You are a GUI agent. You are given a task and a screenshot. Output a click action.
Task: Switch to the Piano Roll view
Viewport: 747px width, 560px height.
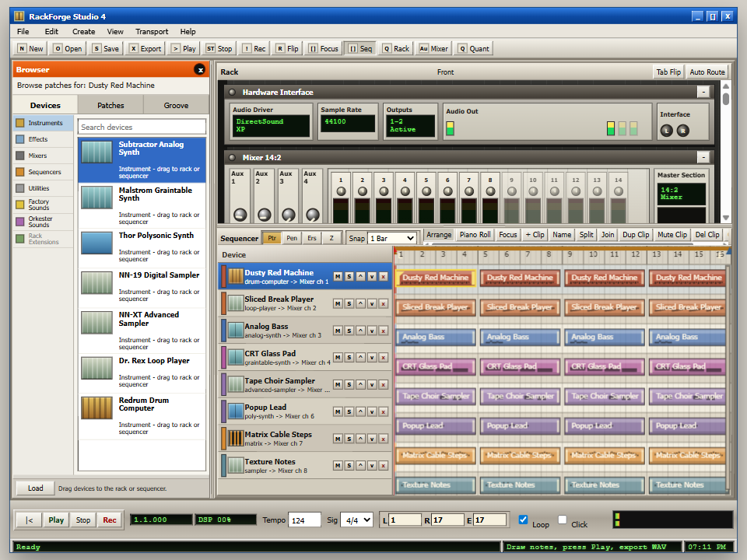point(475,235)
